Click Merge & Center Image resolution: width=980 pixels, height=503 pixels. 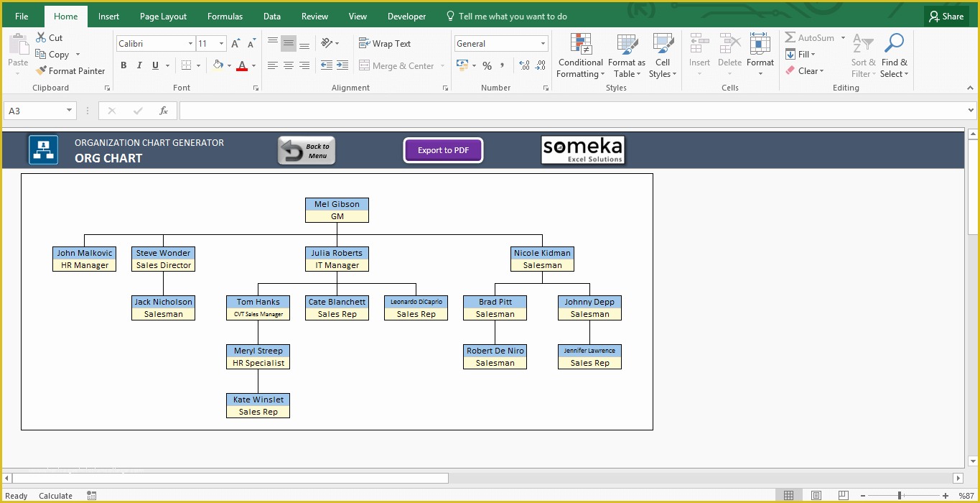pos(396,66)
